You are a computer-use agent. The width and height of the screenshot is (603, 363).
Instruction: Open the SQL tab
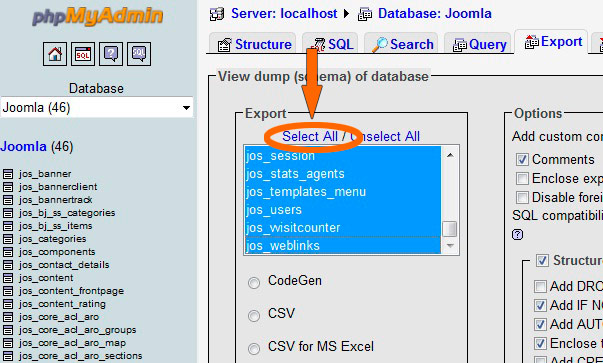tap(330, 43)
